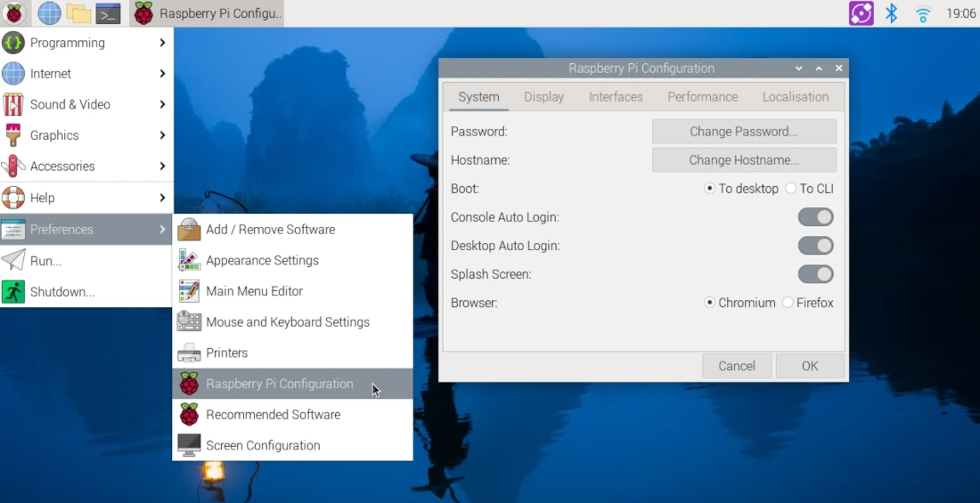Expand the Accessories submenu arrow
980x503 pixels.
pos(162,166)
